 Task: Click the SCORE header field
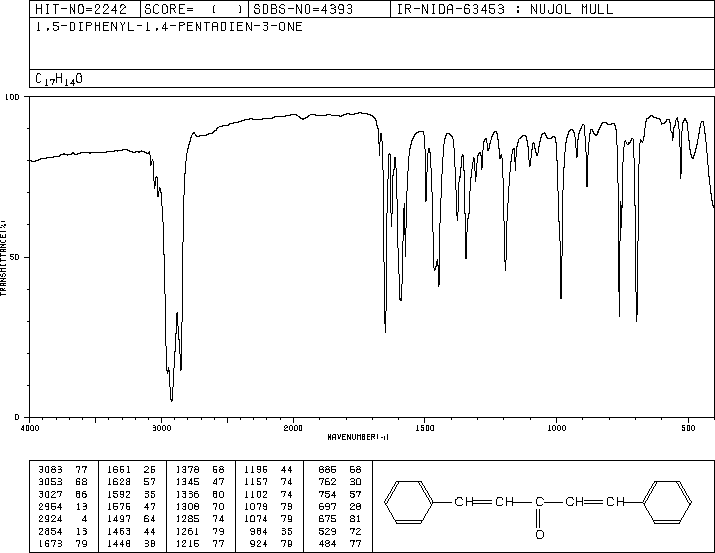(193, 9)
